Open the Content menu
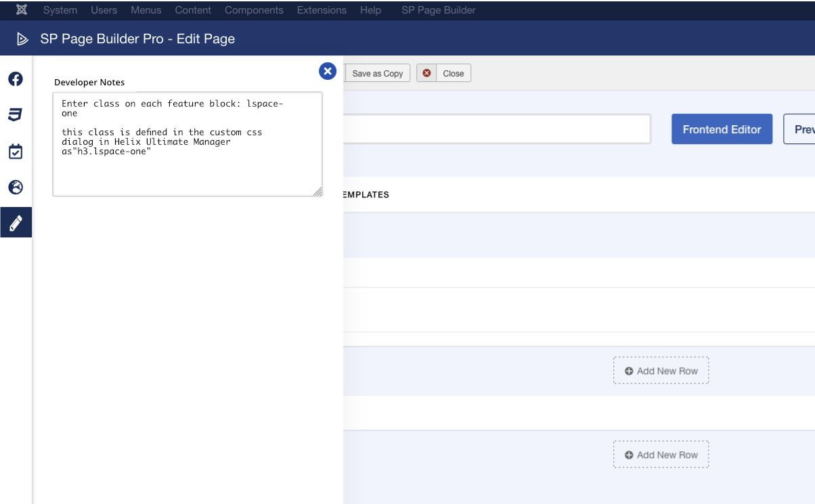Screen dimensions: 815x504 193,10
